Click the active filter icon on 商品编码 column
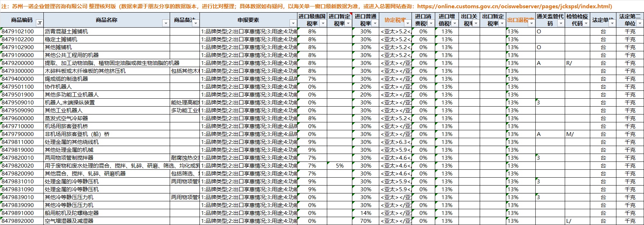 [x=39, y=23]
